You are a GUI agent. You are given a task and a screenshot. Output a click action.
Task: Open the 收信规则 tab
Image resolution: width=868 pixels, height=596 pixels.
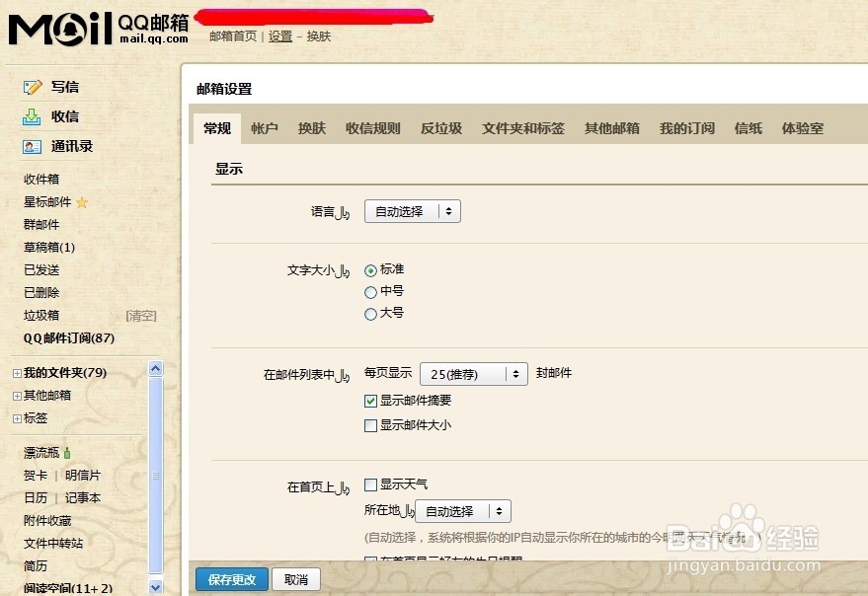(372, 127)
